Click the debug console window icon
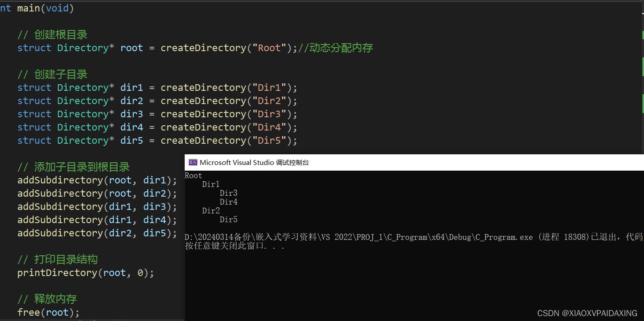The height and width of the screenshot is (321, 644). click(193, 162)
